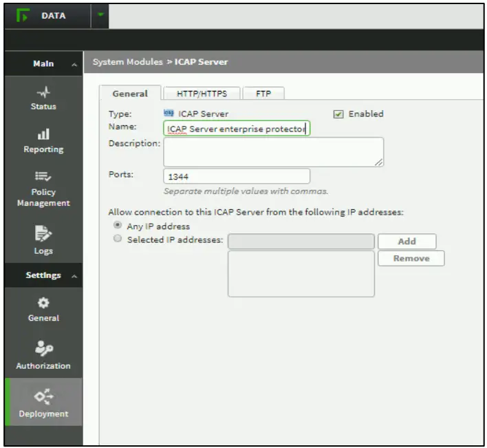Select the Selected IP addresses radio button
Image resolution: width=487 pixels, height=448 pixels.
click(118, 239)
